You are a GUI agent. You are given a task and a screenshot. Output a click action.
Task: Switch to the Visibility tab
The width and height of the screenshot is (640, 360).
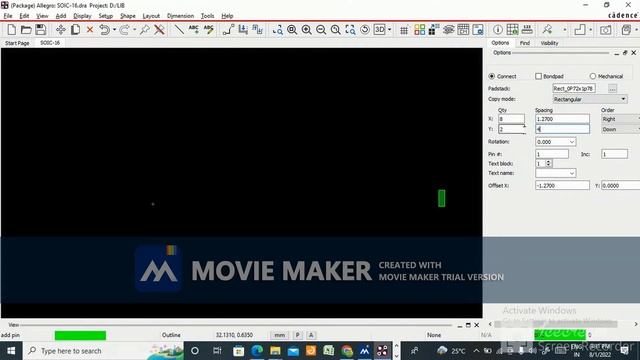(x=549, y=43)
